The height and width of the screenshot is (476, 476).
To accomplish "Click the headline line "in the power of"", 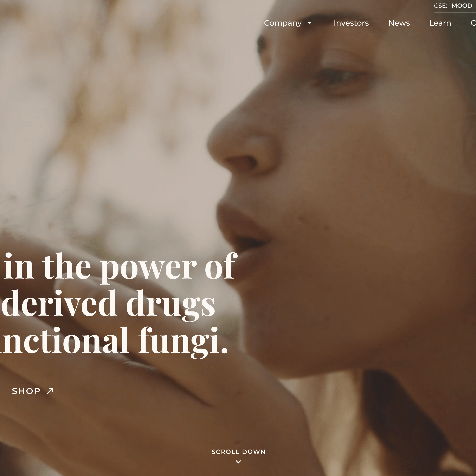I will (120, 267).
